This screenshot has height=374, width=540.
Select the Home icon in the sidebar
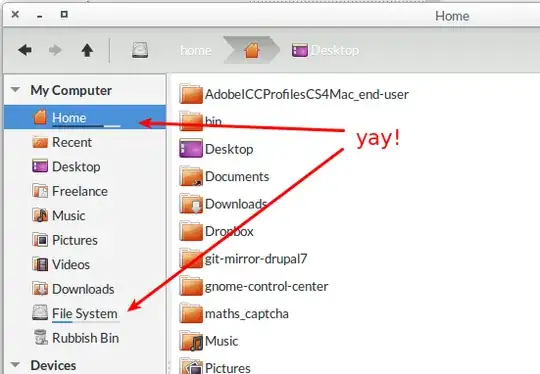pos(40,117)
